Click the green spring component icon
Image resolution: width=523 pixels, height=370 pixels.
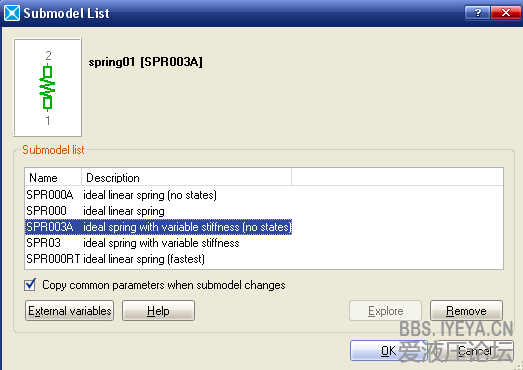click(x=47, y=88)
